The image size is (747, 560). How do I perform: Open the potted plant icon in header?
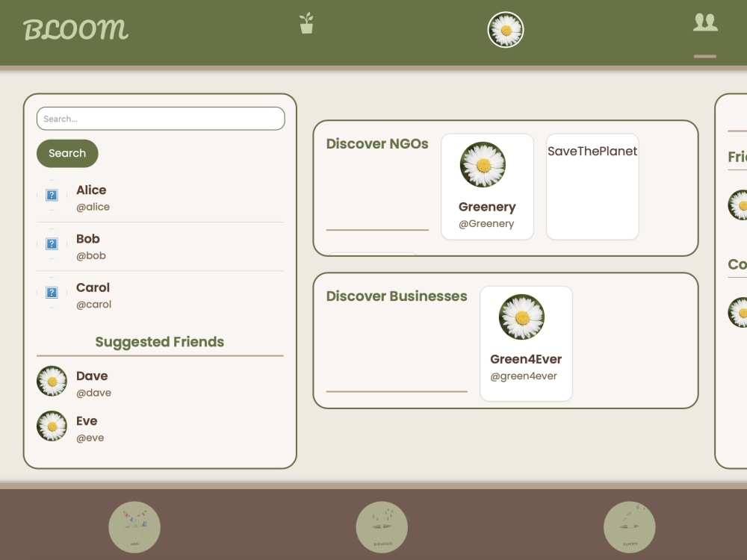click(306, 23)
